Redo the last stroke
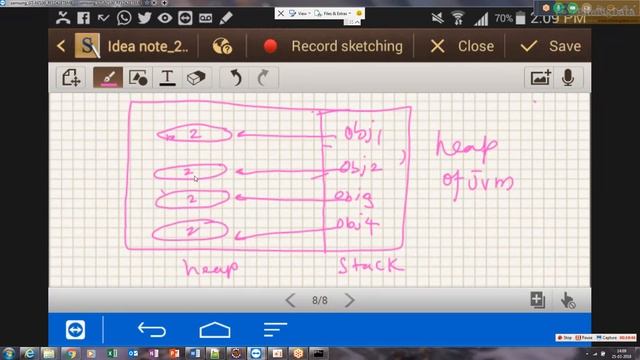 coord(263,77)
